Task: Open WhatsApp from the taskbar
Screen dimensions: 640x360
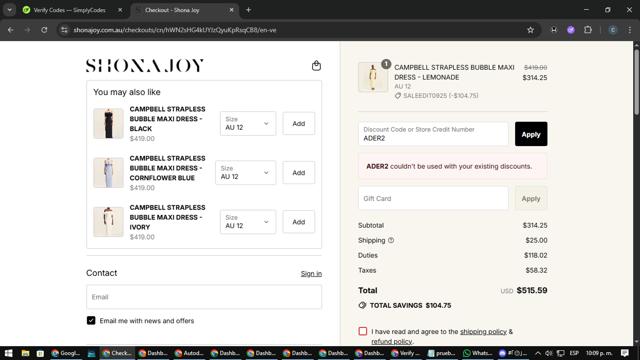Action: tap(478, 353)
